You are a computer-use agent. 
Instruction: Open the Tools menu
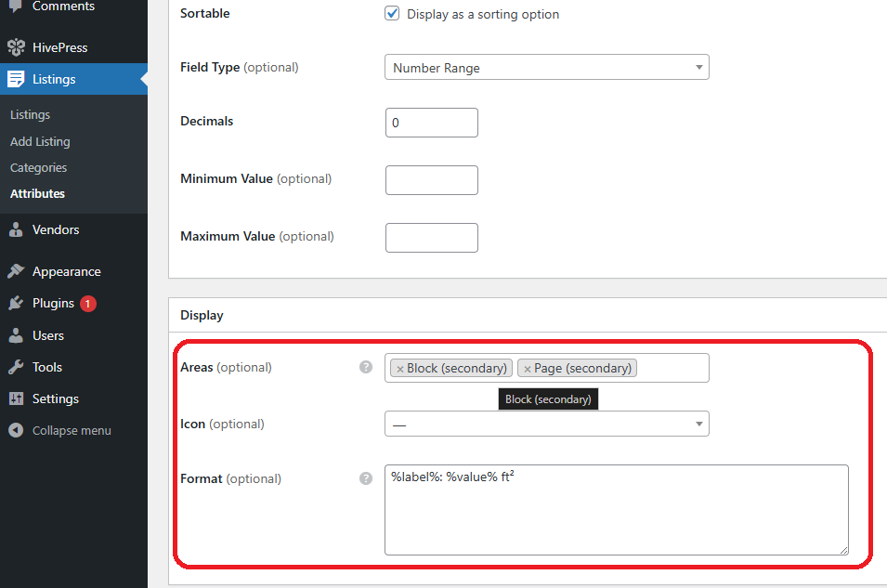point(47,367)
